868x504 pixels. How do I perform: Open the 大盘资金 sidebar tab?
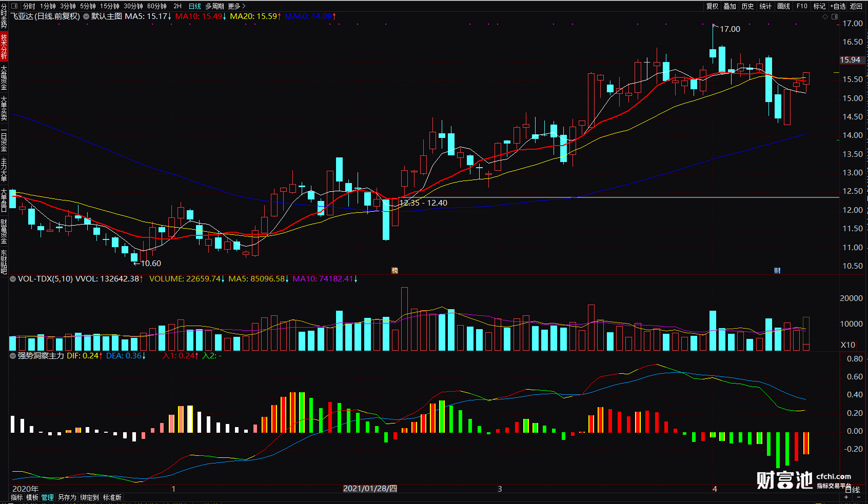(x=4, y=77)
